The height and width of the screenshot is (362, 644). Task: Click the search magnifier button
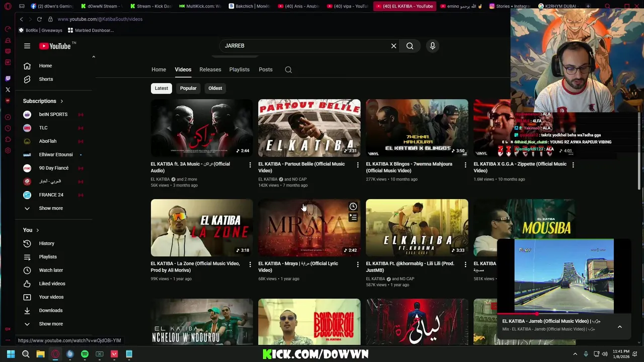point(410,46)
